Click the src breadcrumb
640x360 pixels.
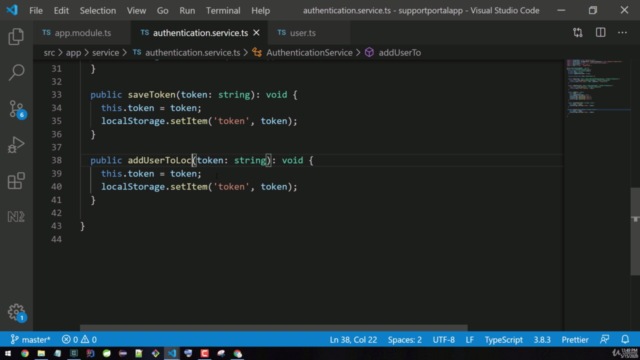pyautogui.click(x=49, y=53)
